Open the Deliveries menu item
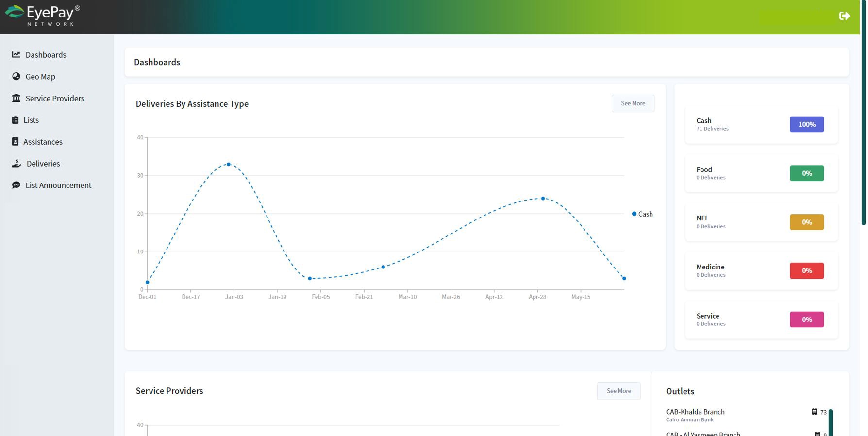Image resolution: width=868 pixels, height=436 pixels. point(43,164)
